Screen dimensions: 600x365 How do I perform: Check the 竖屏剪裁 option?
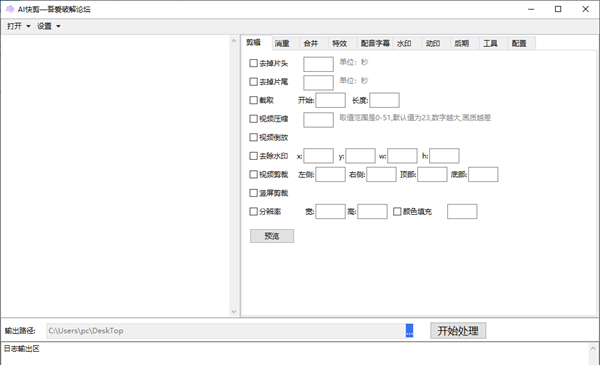tap(253, 193)
